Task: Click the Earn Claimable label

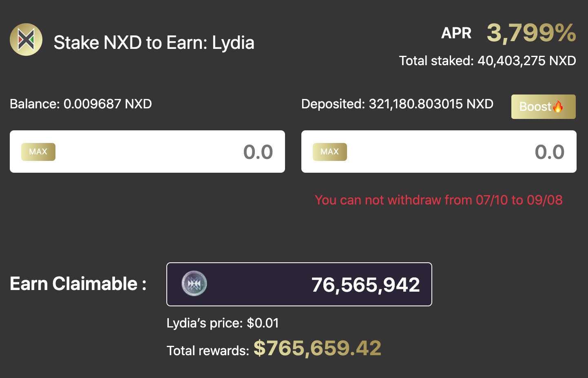Action: (78, 284)
